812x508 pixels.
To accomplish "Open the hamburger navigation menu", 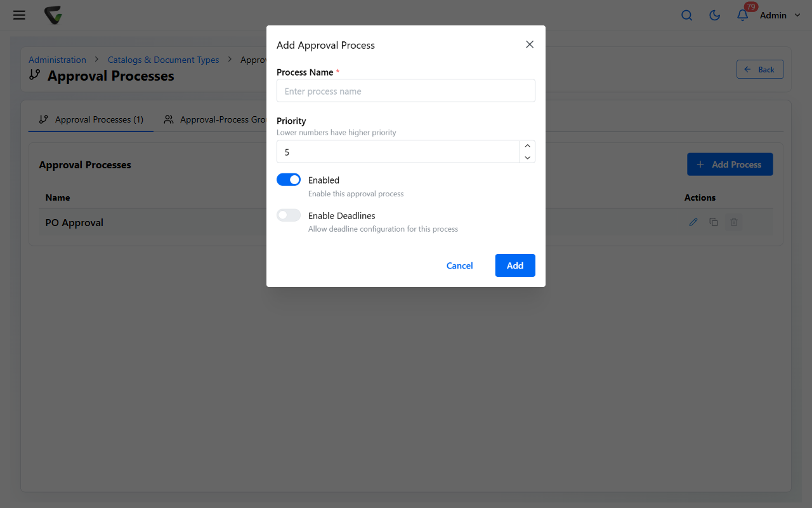I will [x=19, y=15].
